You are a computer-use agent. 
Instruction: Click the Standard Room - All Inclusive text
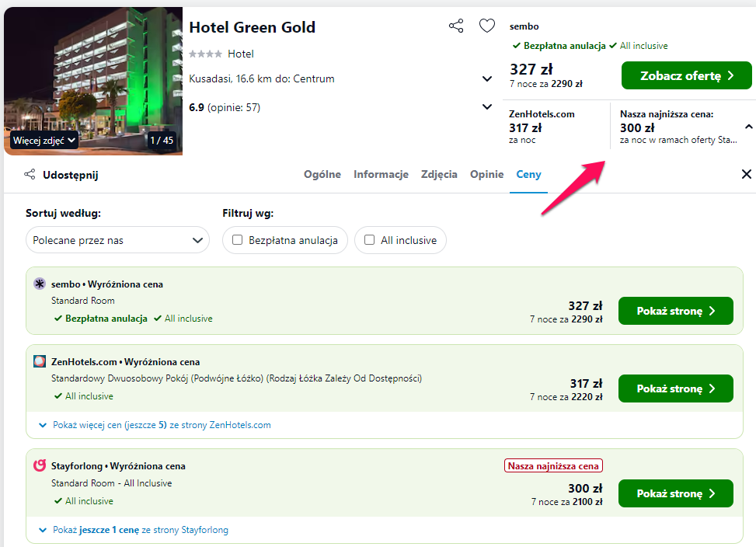111,483
